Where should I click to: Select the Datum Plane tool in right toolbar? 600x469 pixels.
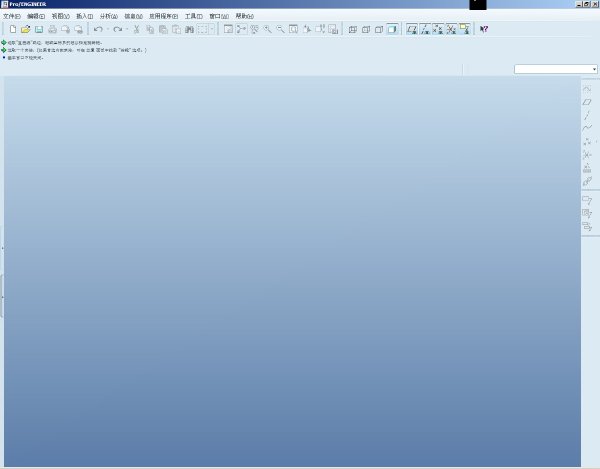click(587, 102)
